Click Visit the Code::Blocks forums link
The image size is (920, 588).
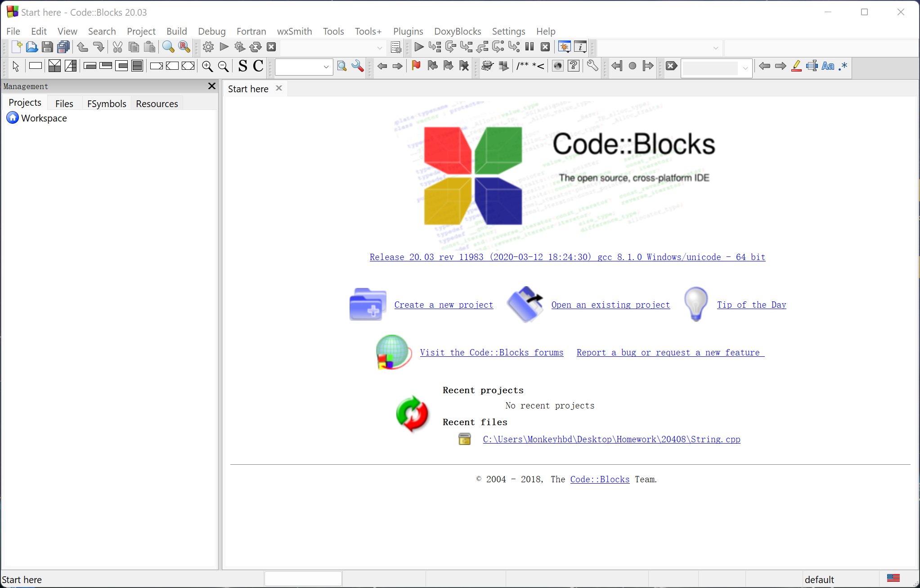tap(491, 352)
